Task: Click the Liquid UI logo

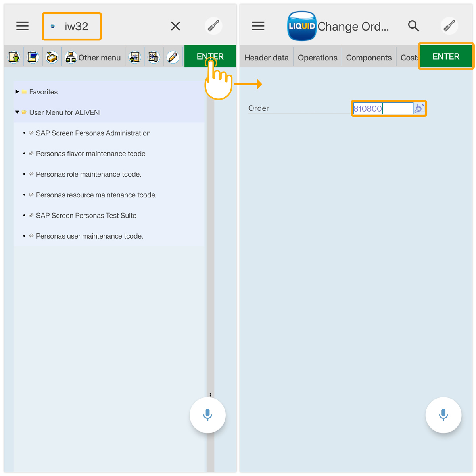Action: point(302,26)
